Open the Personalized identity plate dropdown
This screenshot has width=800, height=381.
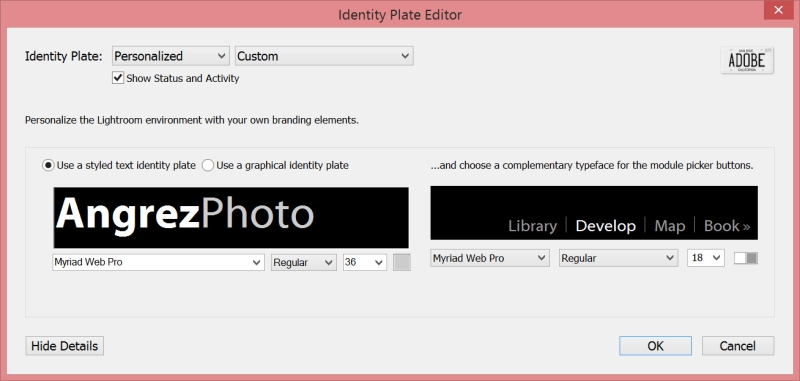coord(170,56)
